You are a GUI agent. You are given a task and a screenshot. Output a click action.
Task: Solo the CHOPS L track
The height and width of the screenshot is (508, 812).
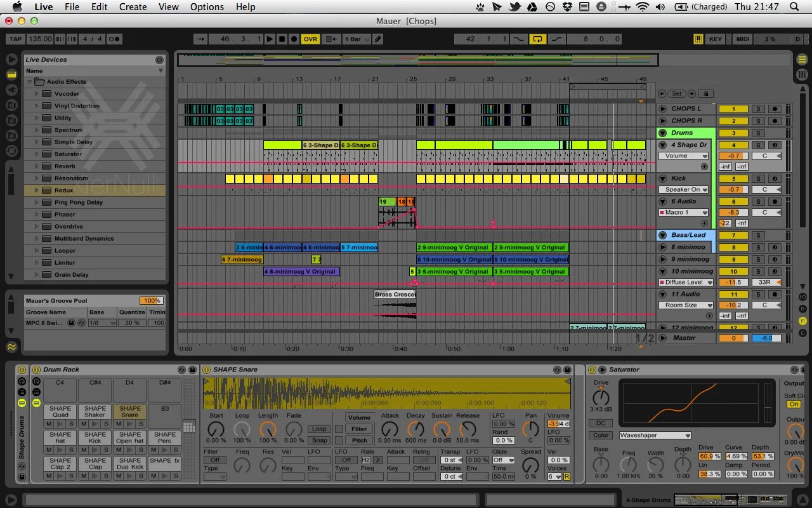(757, 109)
